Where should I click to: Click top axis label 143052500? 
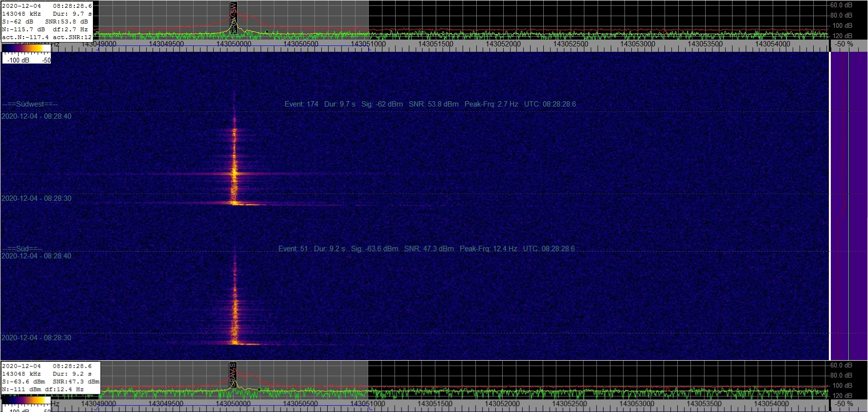pyautogui.click(x=571, y=44)
